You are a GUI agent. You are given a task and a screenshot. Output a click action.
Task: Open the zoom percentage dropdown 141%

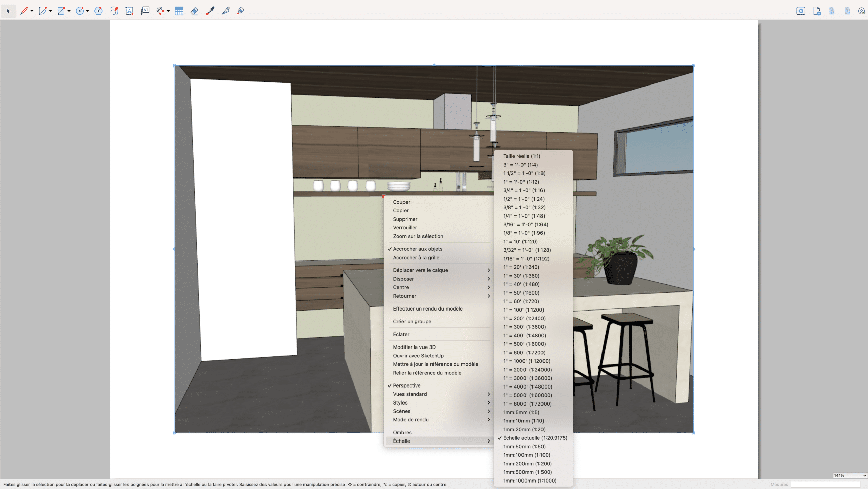tap(850, 475)
